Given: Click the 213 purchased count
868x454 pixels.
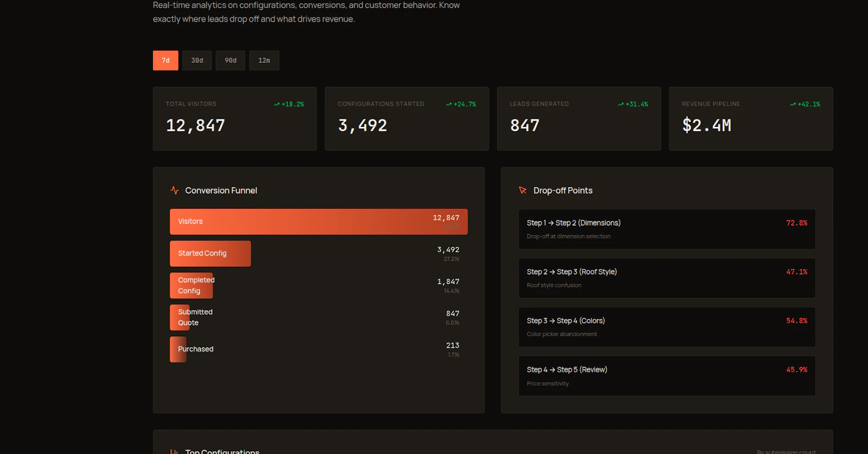Looking at the screenshot, I should (452, 346).
